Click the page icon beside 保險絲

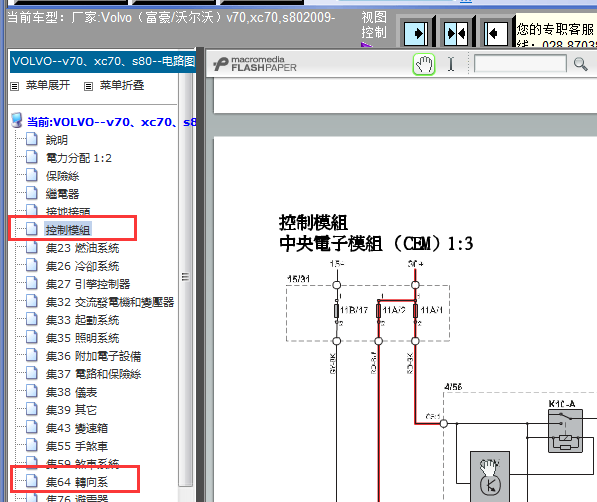[32, 175]
